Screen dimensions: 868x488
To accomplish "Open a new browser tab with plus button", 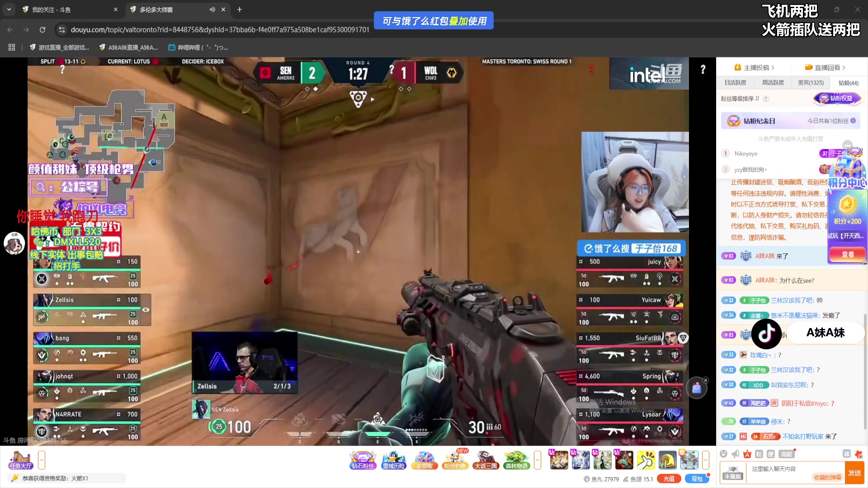I will (240, 9).
